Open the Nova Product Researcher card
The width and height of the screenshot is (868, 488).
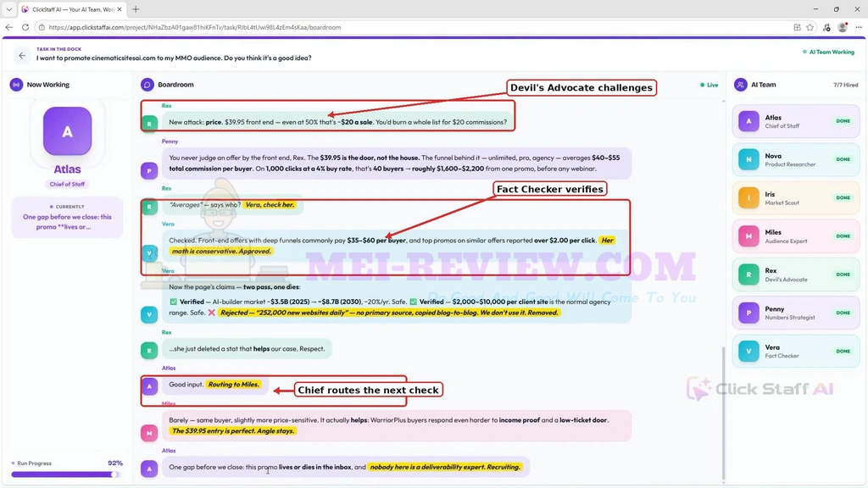796,159
